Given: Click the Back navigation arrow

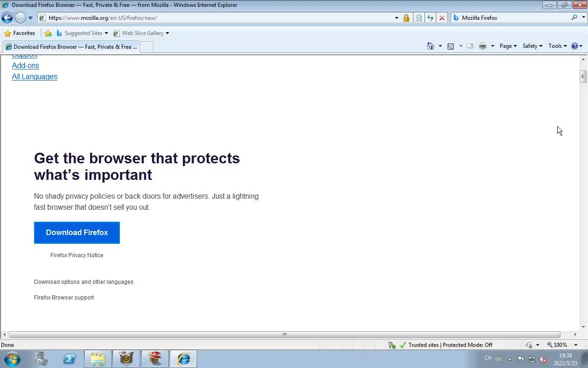Looking at the screenshot, I should tap(7, 18).
